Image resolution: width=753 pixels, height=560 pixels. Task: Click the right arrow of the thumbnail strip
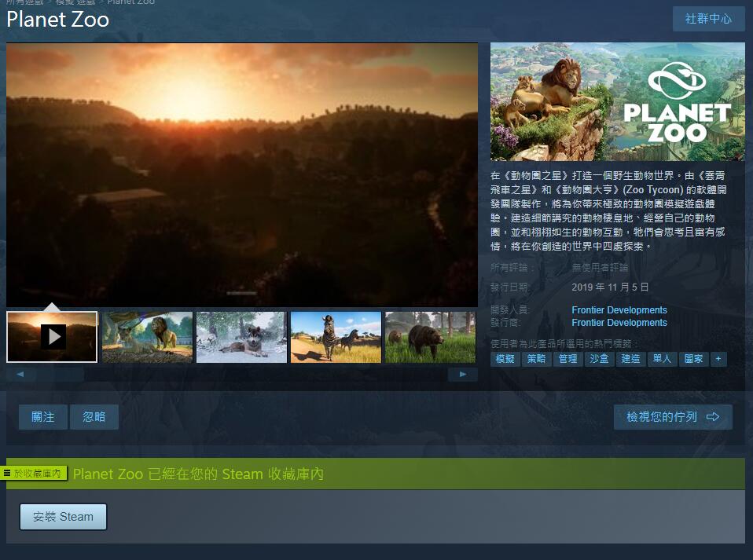coord(463,375)
